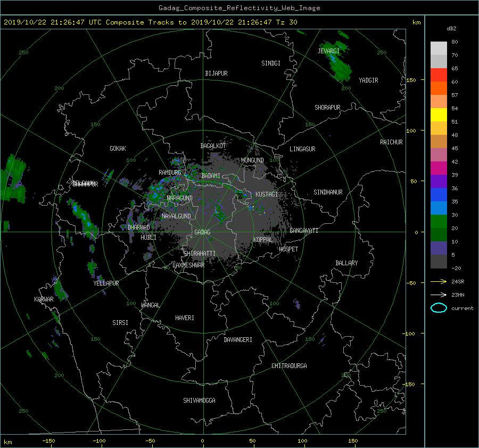Click the DAVANGERI city label
The width and height of the screenshot is (479, 448).
click(x=238, y=340)
